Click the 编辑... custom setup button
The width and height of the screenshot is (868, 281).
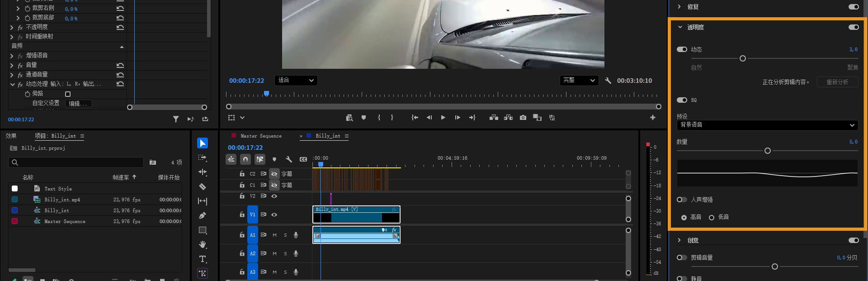79,104
